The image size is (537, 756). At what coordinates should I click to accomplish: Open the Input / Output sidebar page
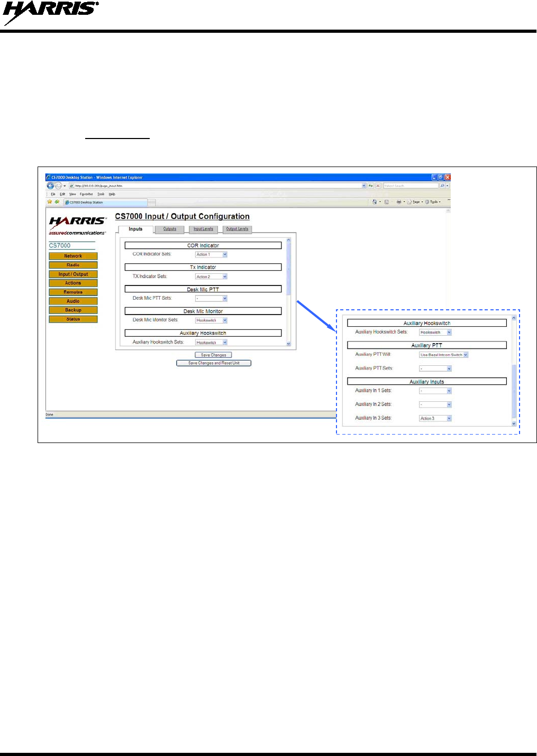(x=73, y=274)
